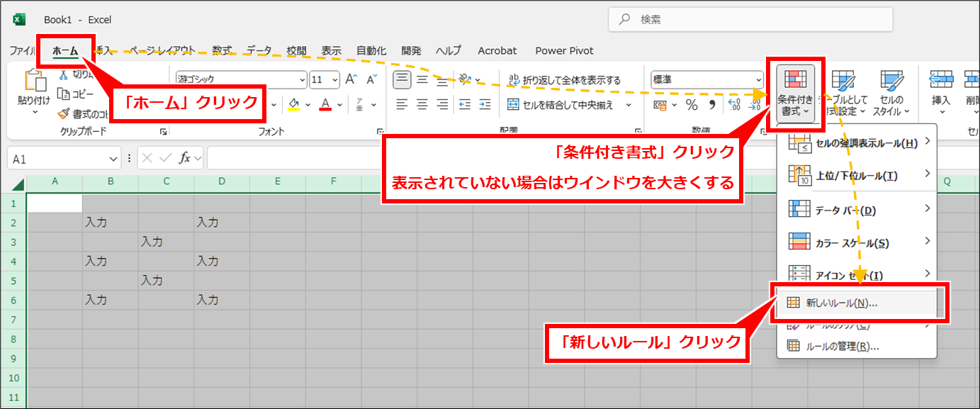Click the Insert cells (挿入) icon
The image size is (980, 409).
point(941,92)
